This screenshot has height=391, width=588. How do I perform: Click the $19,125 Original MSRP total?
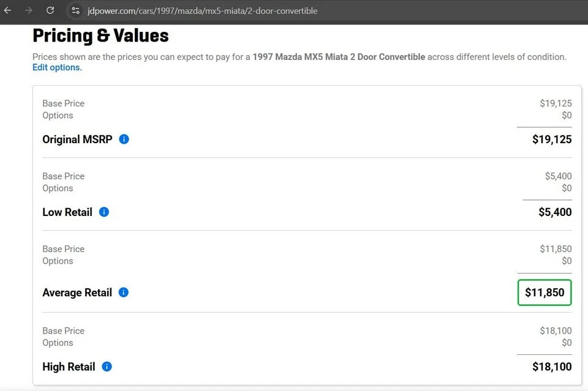[x=552, y=140]
